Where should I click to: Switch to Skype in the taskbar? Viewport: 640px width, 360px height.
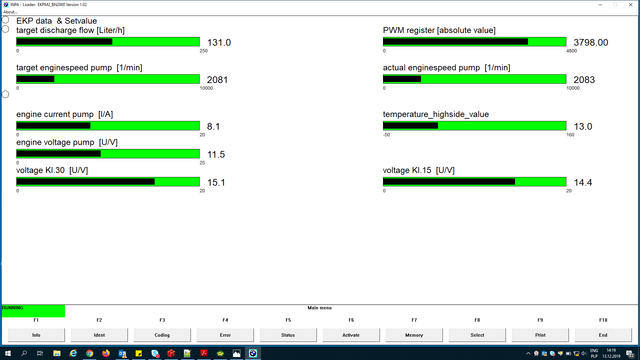click(155, 353)
